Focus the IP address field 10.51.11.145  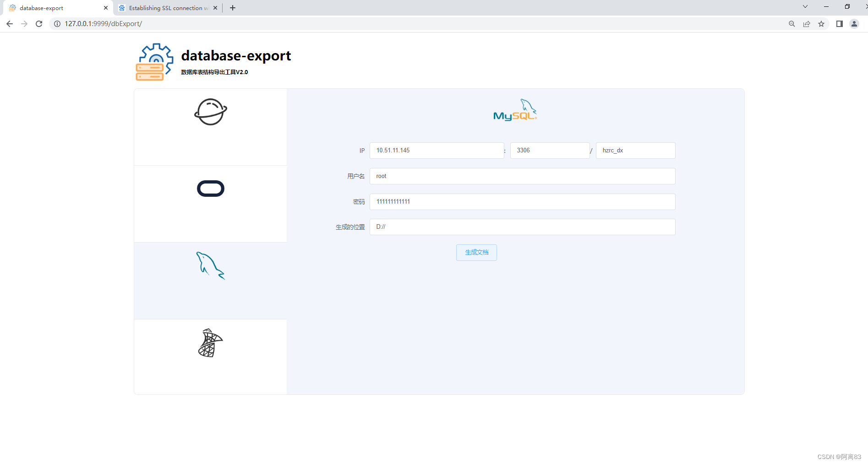coord(437,151)
